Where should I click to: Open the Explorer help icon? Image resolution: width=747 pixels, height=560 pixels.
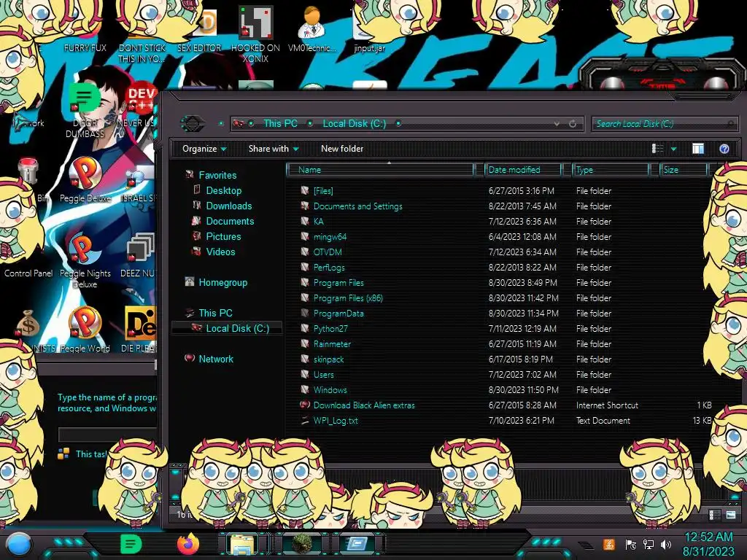pos(724,149)
